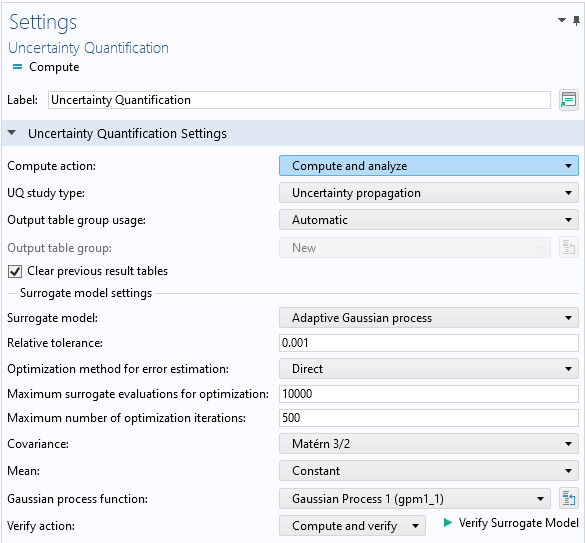Open the UQ study type dropdown
Image resolution: width=585 pixels, height=543 pixels.
click(429, 193)
